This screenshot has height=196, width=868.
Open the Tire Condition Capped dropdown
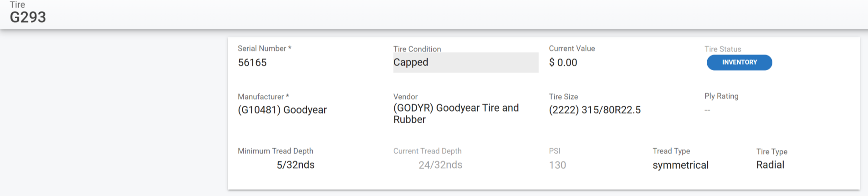[x=465, y=62]
